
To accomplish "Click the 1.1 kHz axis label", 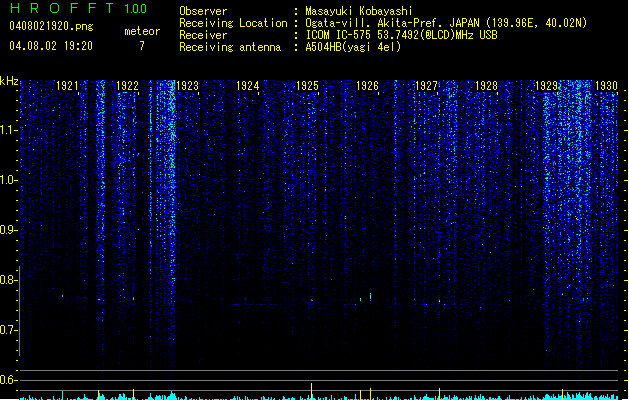I will 8,130.
